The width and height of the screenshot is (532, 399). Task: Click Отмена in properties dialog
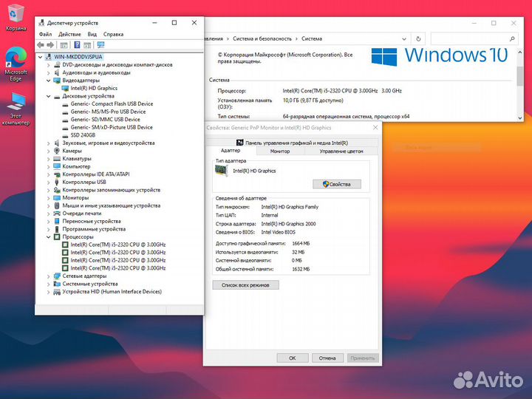[x=327, y=358]
